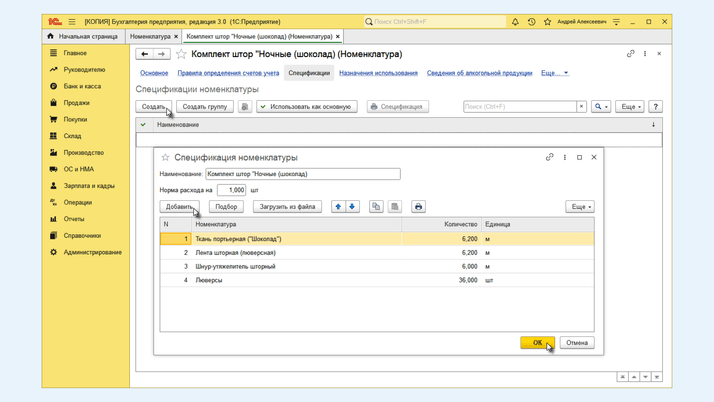
Task: Open the Производство sidebar section
Action: (x=84, y=152)
